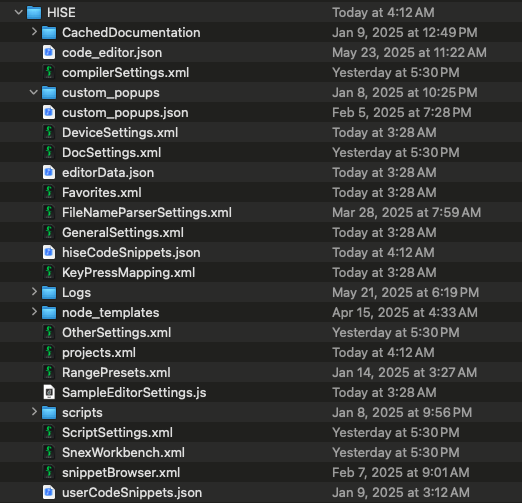Click the SnexWorkbench.xml file icon
The width and height of the screenshot is (522, 503).
tap(49, 452)
